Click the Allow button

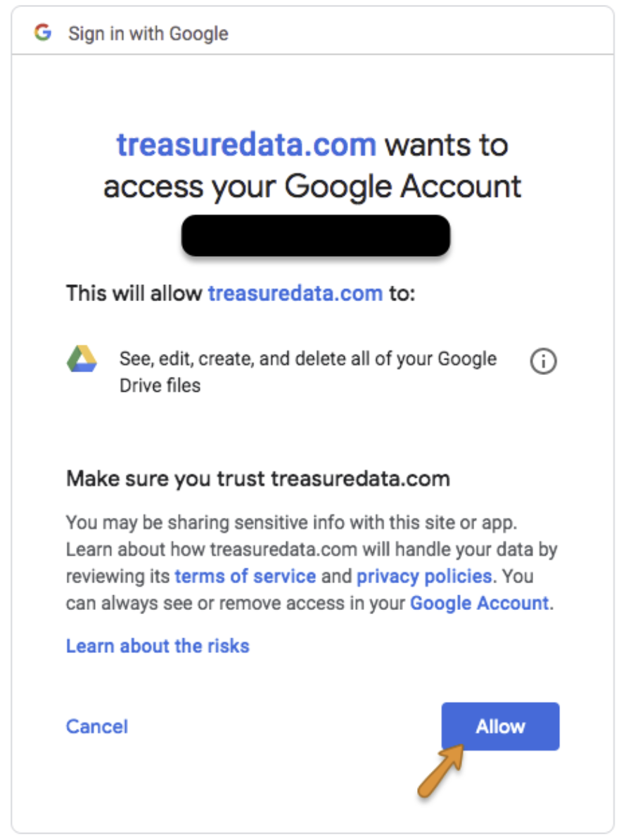(x=500, y=726)
